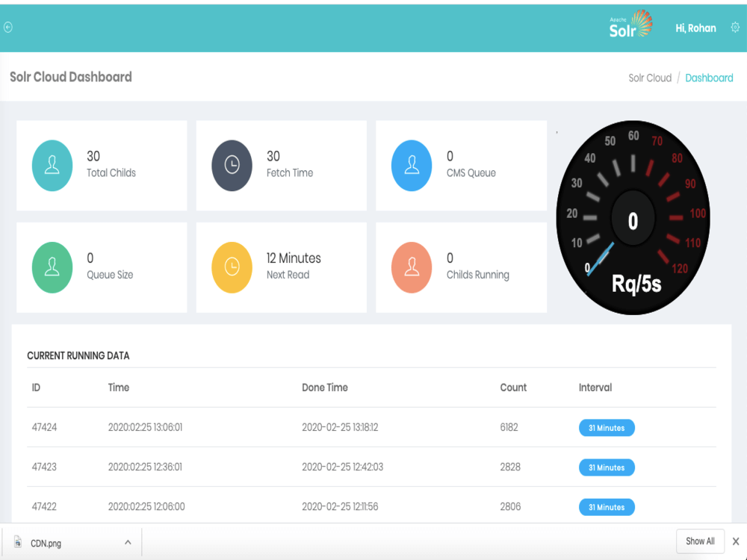
Task: Click the Next Read yellow clock icon
Action: pyautogui.click(x=232, y=267)
